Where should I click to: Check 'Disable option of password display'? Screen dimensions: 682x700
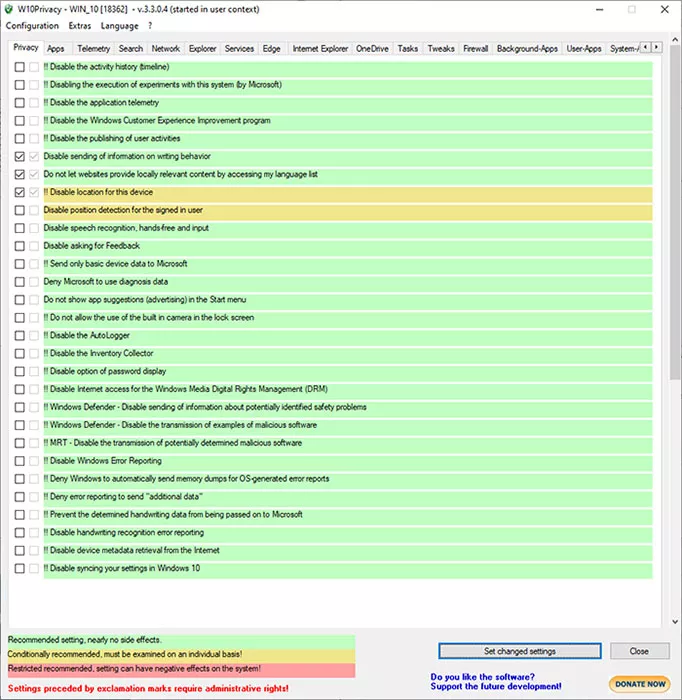pyautogui.click(x=20, y=371)
